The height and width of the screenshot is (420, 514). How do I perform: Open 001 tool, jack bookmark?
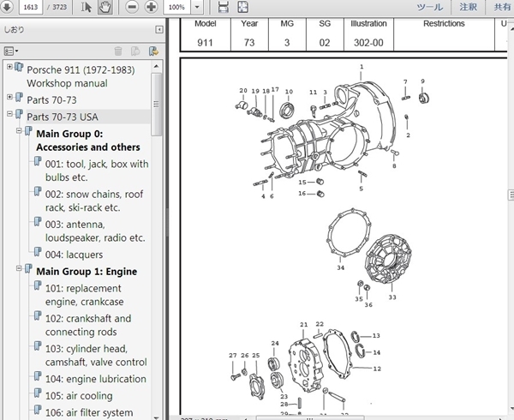pyautogui.click(x=97, y=171)
